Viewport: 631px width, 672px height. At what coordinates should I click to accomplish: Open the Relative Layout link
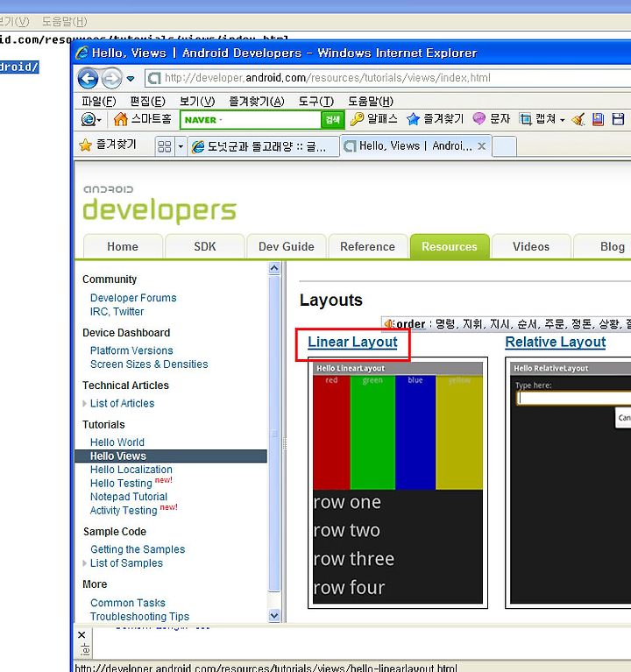click(555, 342)
